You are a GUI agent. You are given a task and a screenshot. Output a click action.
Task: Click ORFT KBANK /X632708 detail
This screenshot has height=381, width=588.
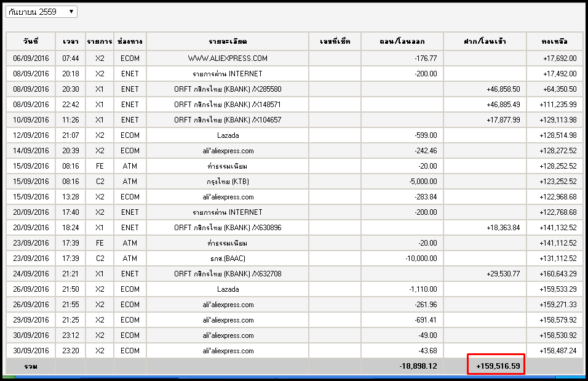[228, 274]
